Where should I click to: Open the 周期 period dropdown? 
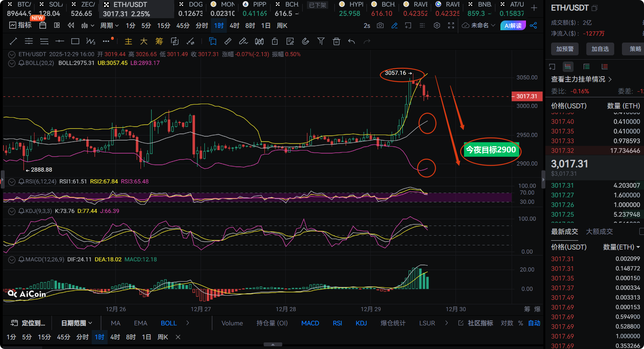tap(109, 26)
